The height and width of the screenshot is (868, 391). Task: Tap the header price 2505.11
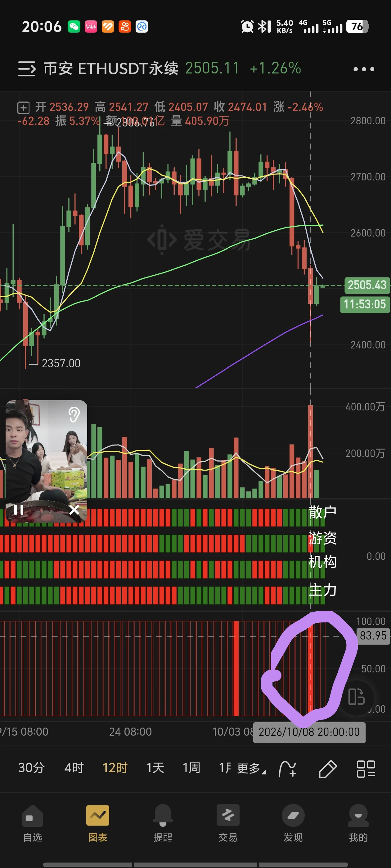click(212, 69)
